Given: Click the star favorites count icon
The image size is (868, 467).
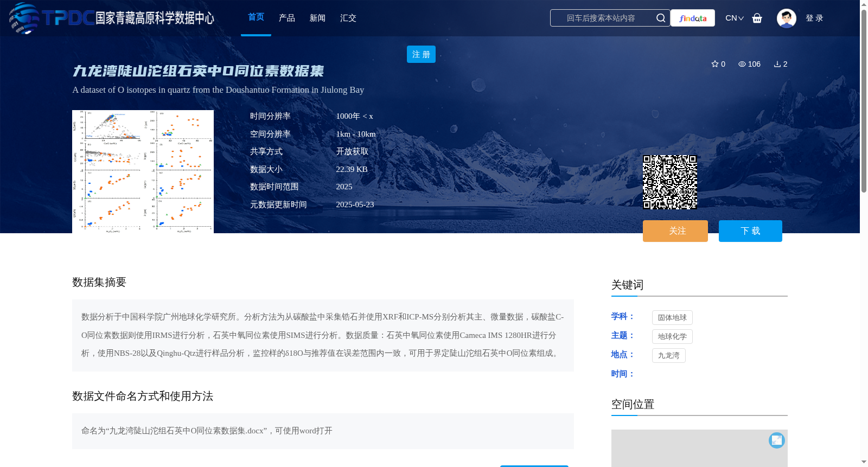Looking at the screenshot, I should 715,64.
